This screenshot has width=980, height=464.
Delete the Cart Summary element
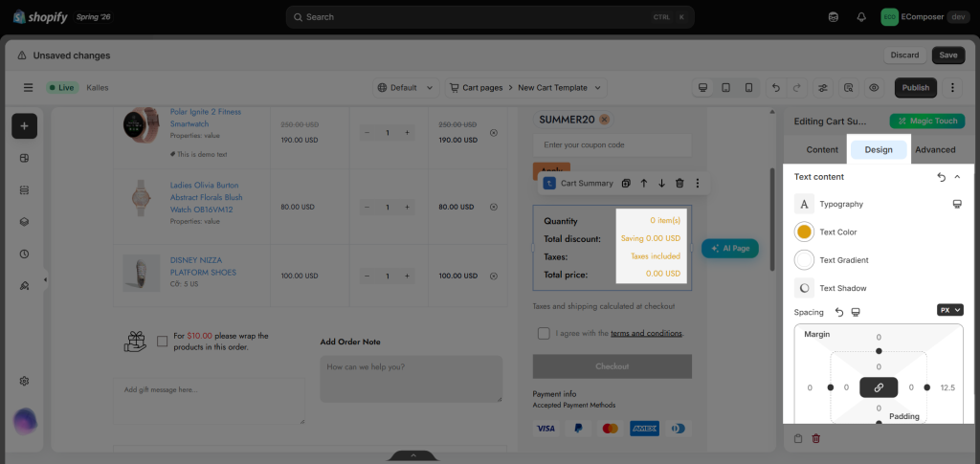point(680,183)
